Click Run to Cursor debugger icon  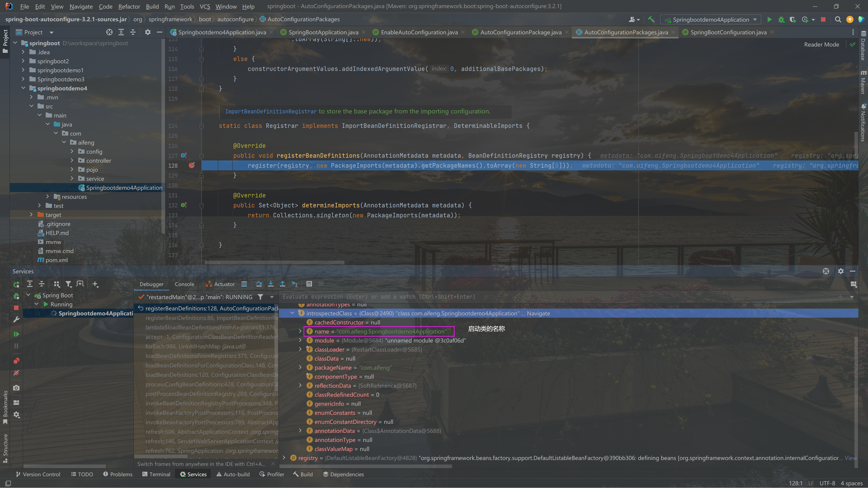295,284
